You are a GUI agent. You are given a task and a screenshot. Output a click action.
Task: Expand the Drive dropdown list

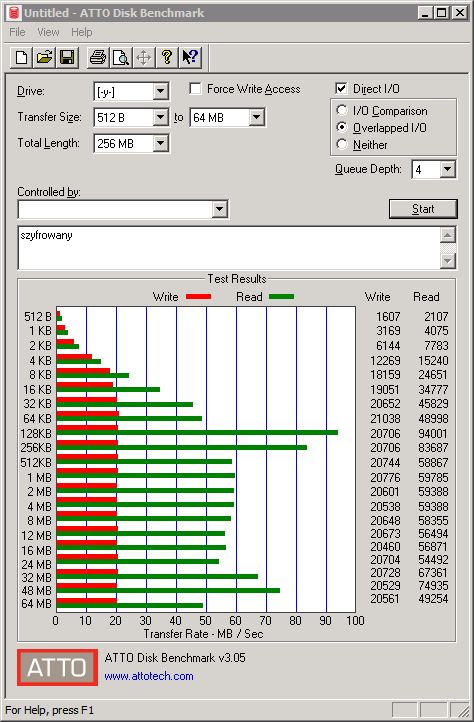pos(160,91)
